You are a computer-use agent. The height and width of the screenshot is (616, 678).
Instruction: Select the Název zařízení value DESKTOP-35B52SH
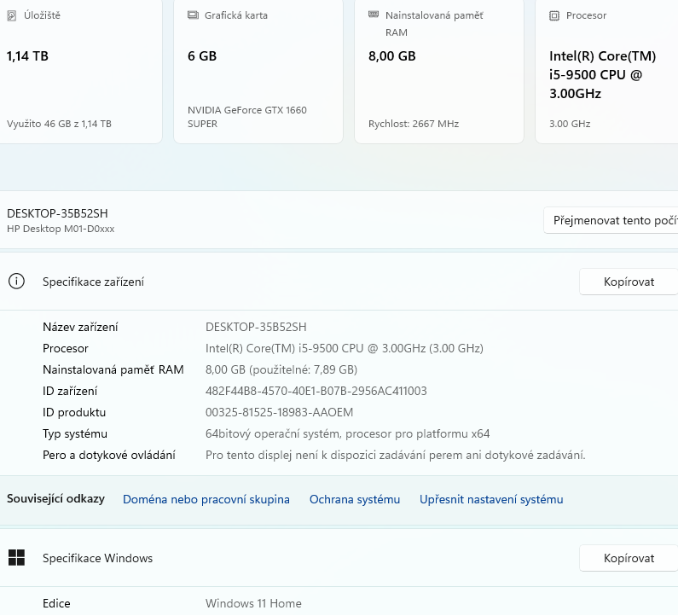click(256, 327)
